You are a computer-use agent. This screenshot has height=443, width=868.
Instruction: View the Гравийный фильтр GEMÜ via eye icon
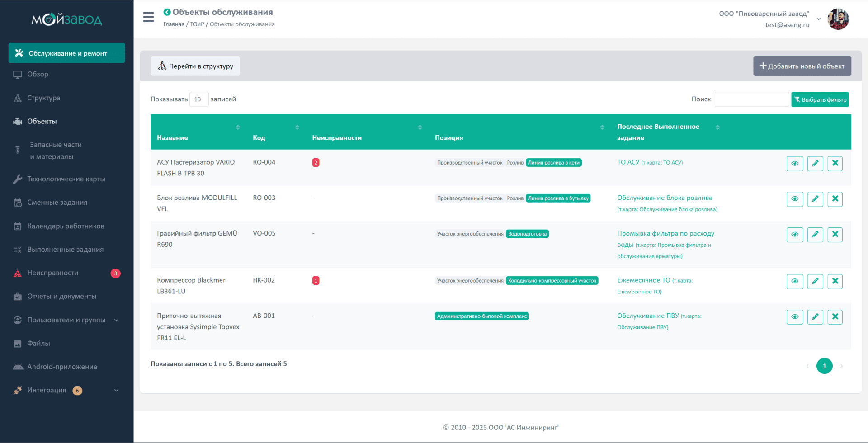click(x=794, y=235)
